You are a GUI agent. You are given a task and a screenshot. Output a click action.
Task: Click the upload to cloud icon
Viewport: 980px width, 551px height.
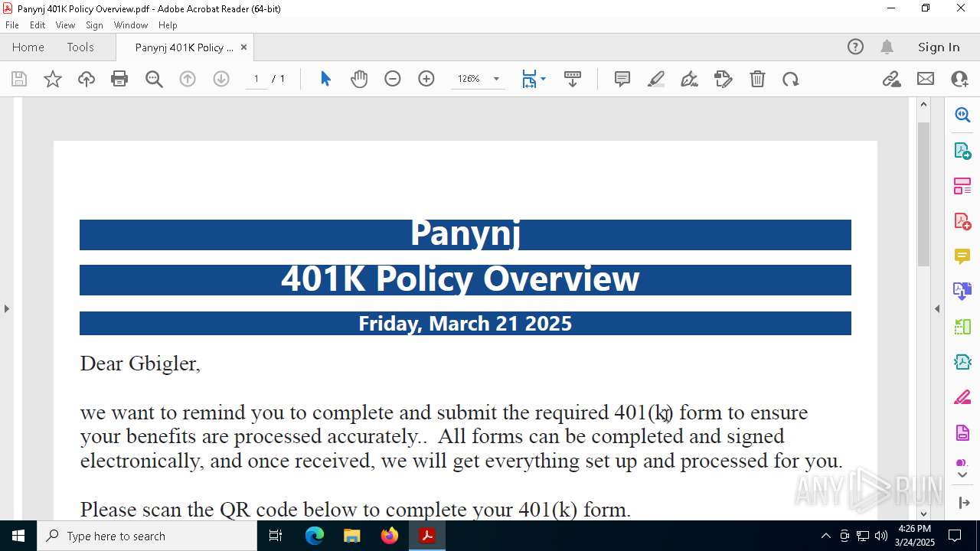tap(87, 79)
